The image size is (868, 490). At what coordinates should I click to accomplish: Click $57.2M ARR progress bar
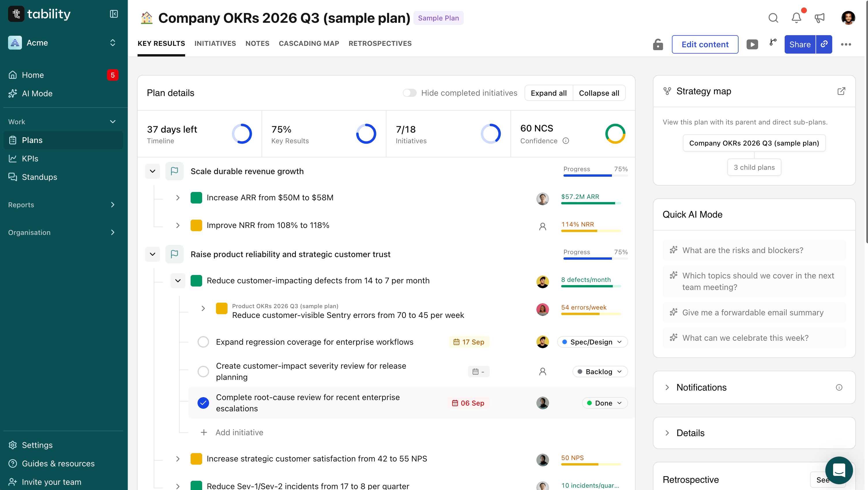pyautogui.click(x=591, y=203)
